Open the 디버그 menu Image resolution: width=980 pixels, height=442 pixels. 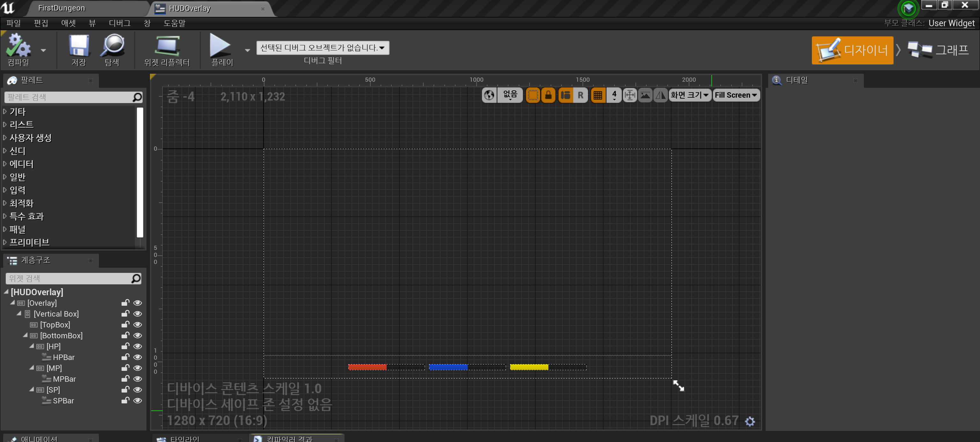coord(119,23)
